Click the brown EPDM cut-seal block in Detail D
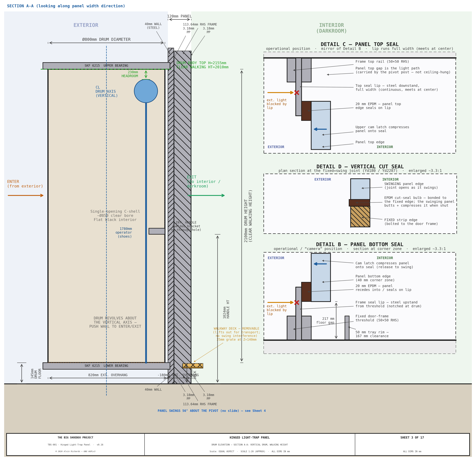 tap(359, 203)
